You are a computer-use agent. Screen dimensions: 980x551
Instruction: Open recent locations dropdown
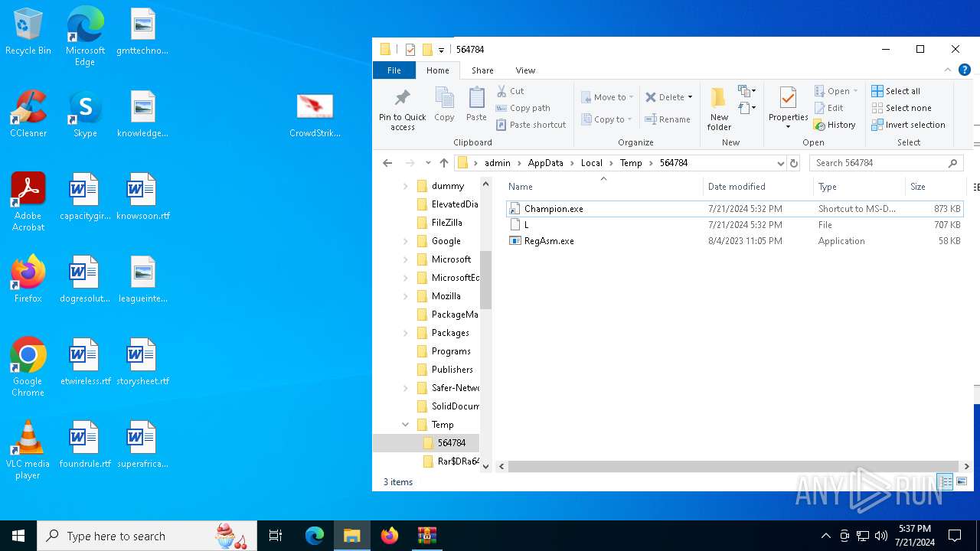pyautogui.click(x=428, y=163)
